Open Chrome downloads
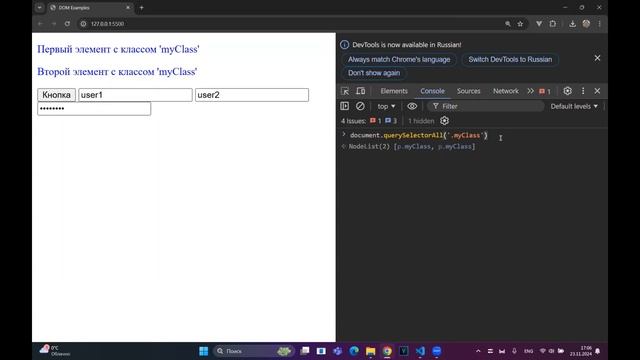Viewport: 640px width, 360px height. pos(572,24)
